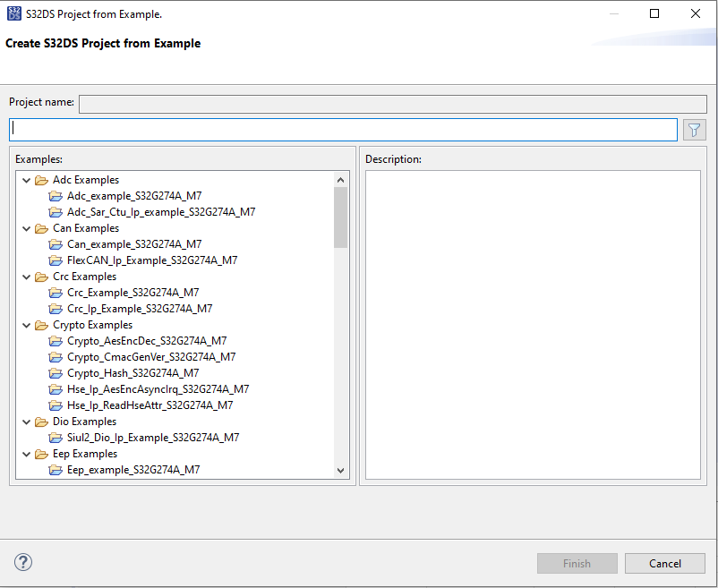
Task: Click the Crypto_CmacGenVer project icon
Action: tap(56, 357)
